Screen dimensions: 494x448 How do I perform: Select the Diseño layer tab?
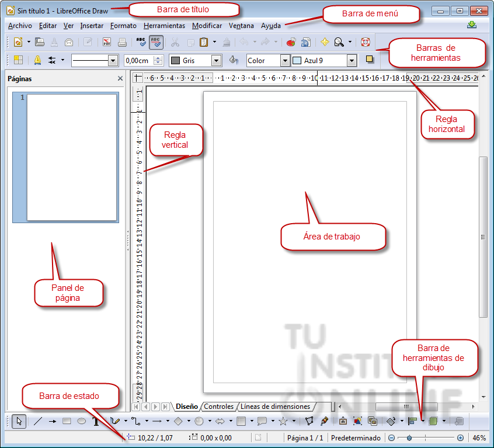point(187,407)
